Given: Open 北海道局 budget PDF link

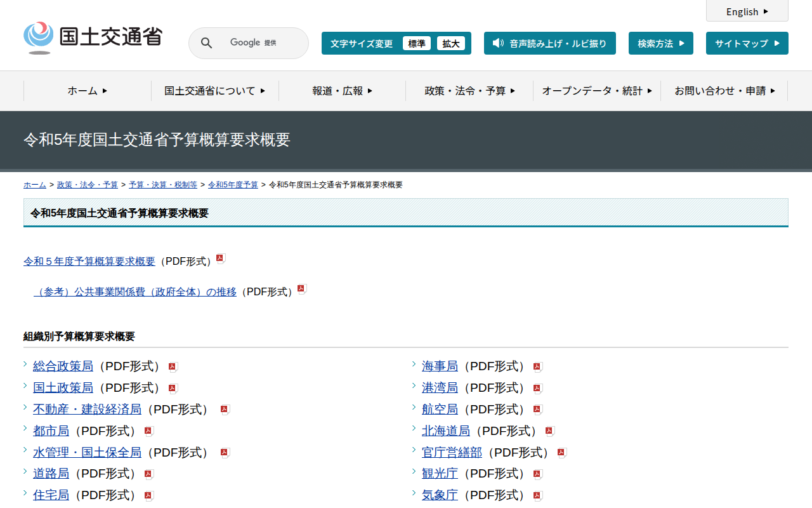Looking at the screenshot, I should click(446, 431).
